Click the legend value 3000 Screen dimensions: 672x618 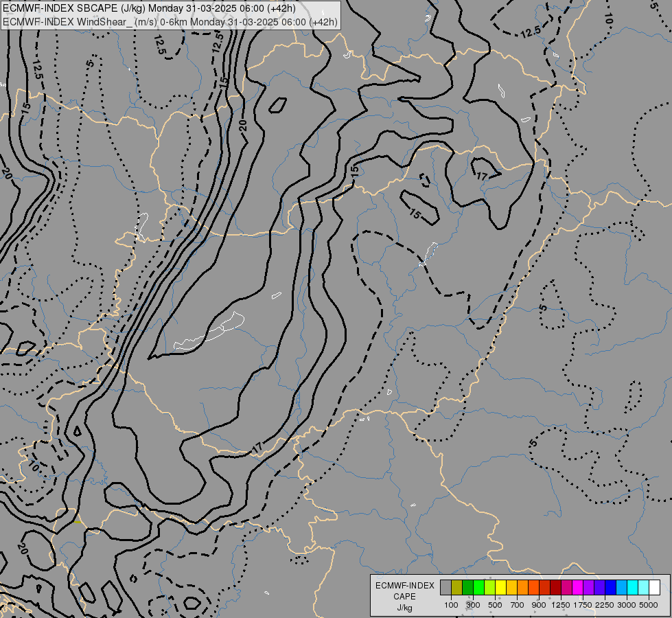pyautogui.click(x=627, y=605)
